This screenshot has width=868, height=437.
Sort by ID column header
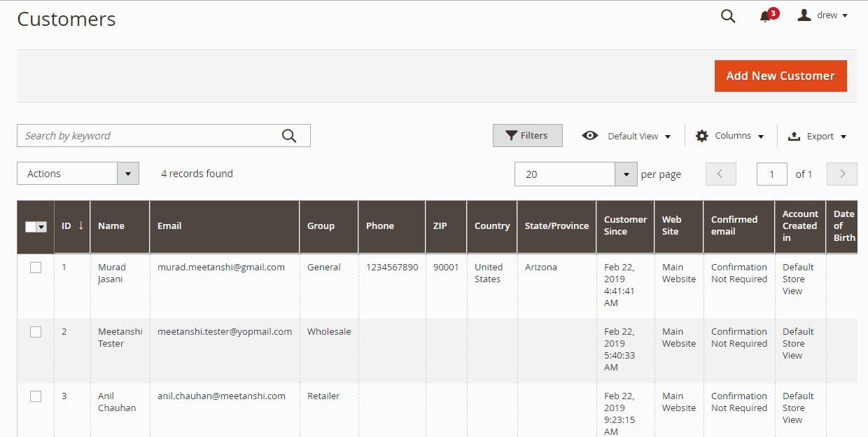pos(72,226)
